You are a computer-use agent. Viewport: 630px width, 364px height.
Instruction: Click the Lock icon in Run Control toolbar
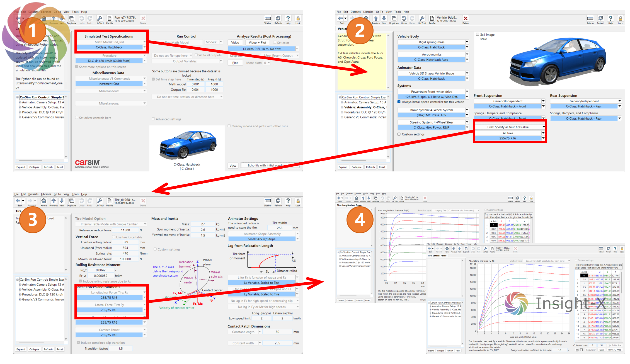[x=298, y=19]
